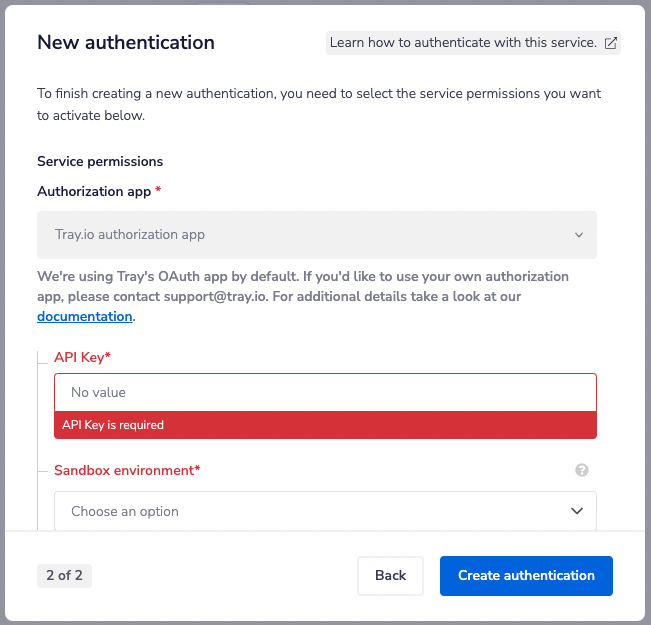Open 'Learn how to authenticate with this service'
This screenshot has width=651, height=625.
463,43
